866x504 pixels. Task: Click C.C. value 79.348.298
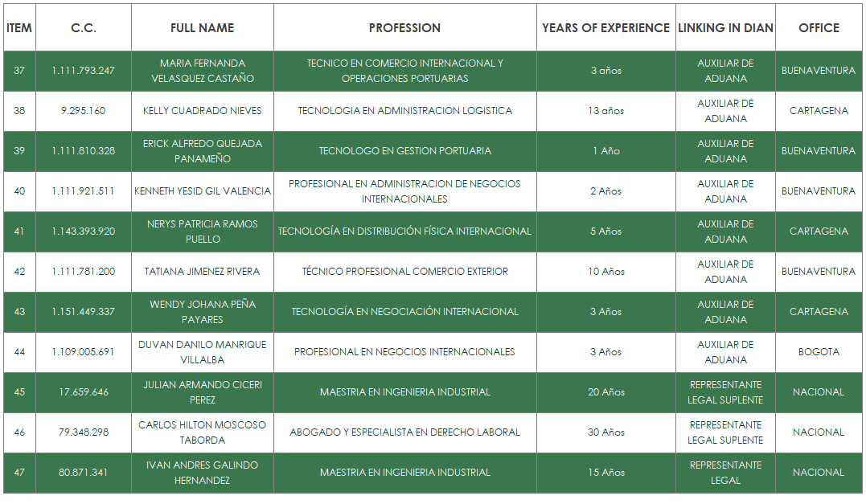click(x=84, y=432)
